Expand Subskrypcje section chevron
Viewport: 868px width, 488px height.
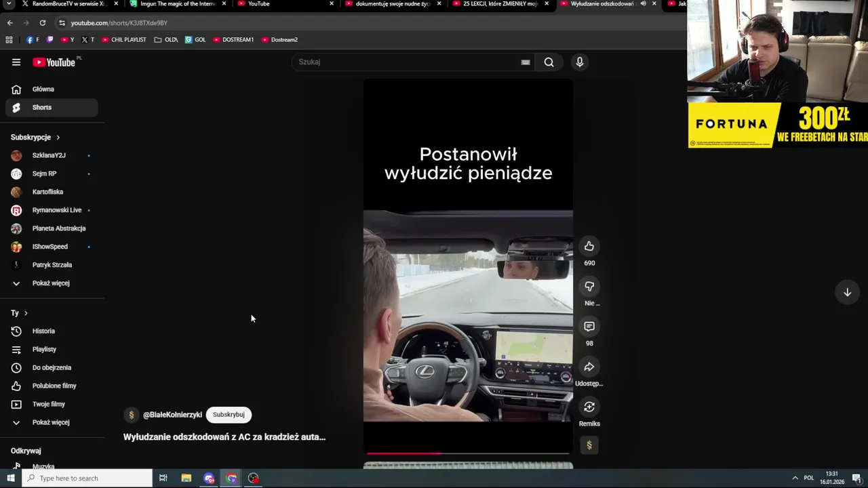(58, 138)
